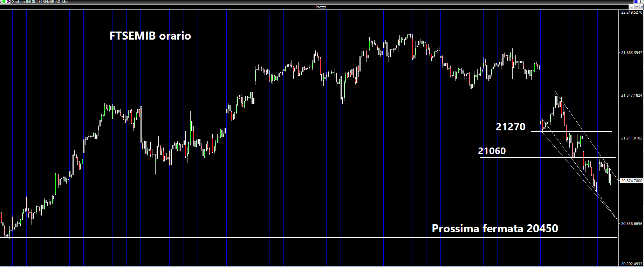The height and width of the screenshot is (267, 644).
Task: Click the 21.883,3547 price axis label
Action: click(x=631, y=53)
